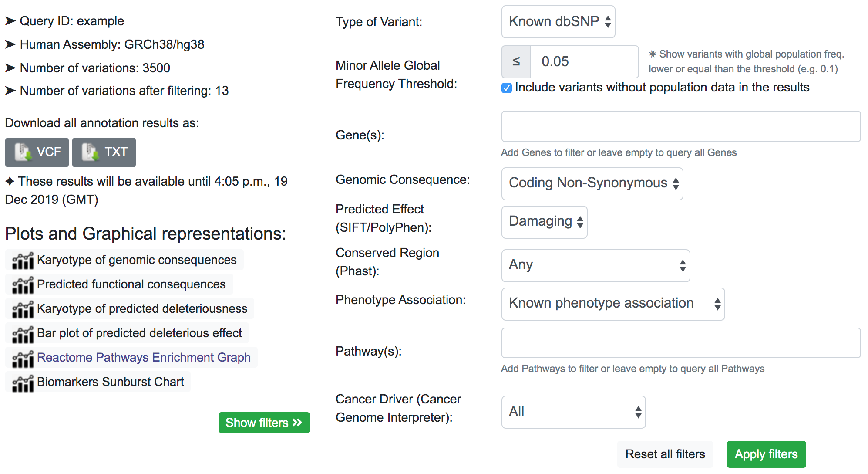This screenshot has height=474, width=868.
Task: Click the Show filters green button
Action: 264,423
